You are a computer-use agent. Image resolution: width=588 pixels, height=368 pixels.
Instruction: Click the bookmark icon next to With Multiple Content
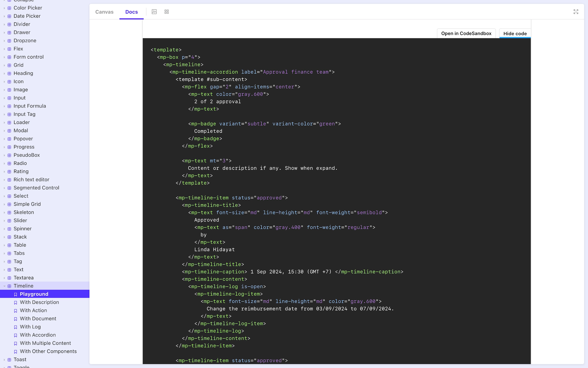click(16, 344)
